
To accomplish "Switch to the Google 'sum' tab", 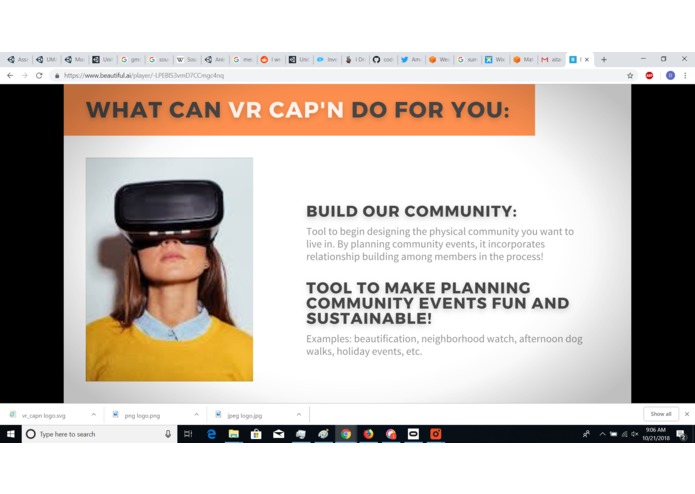I will point(467,59).
